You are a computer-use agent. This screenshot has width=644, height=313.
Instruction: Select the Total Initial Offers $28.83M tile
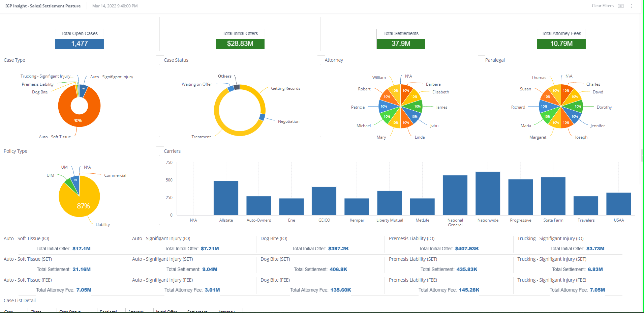coord(240,39)
